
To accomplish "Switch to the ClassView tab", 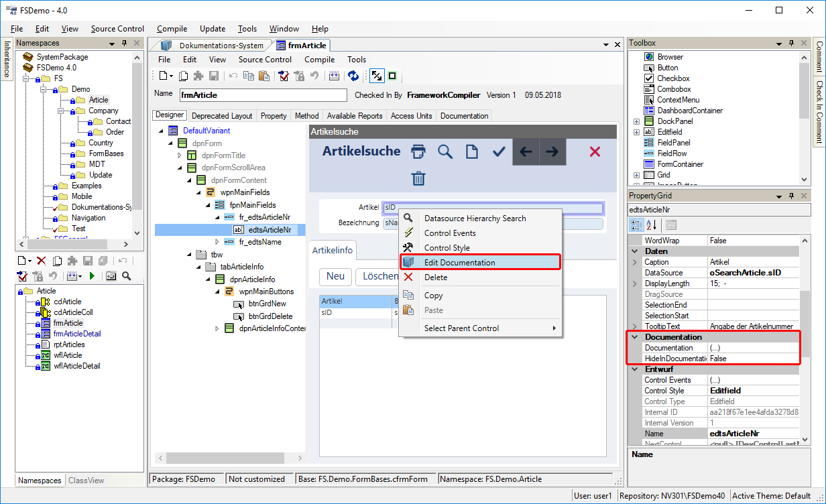I will (x=86, y=481).
